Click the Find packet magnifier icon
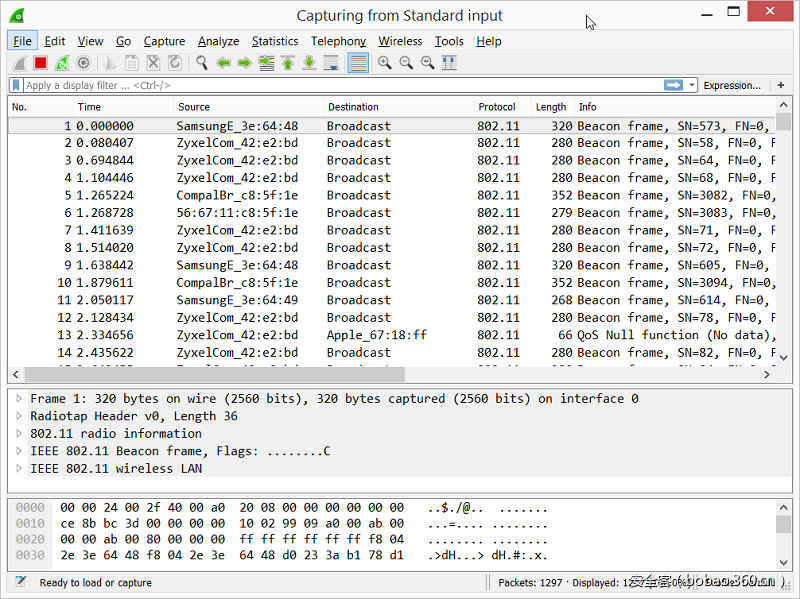The image size is (800, 599). [x=201, y=63]
